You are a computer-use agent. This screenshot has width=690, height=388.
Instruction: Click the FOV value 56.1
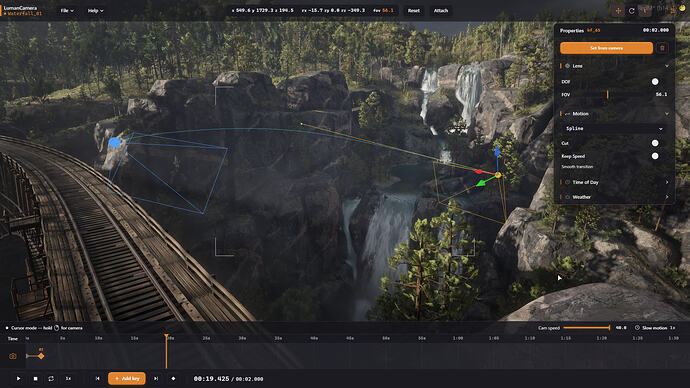click(661, 95)
